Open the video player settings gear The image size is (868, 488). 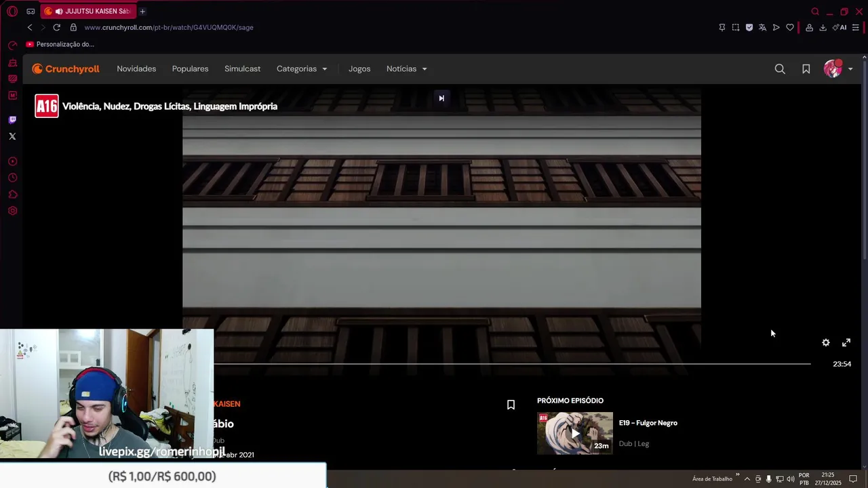[x=825, y=343]
